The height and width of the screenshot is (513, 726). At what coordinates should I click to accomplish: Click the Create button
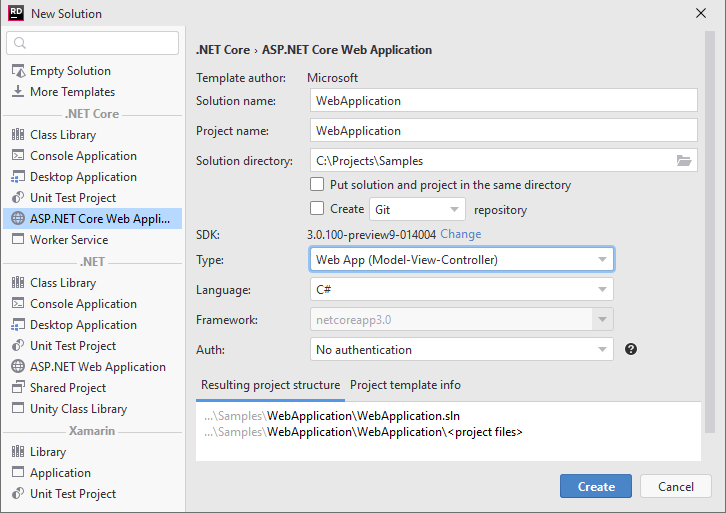coord(596,487)
